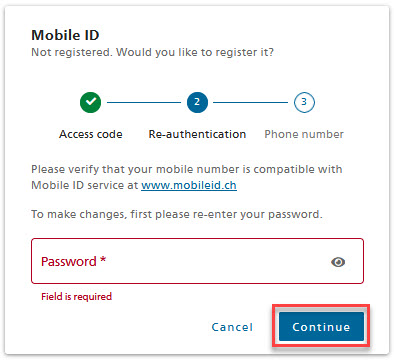Select the step 2 circle indicator
This screenshot has height=360, width=394.
pos(197,102)
